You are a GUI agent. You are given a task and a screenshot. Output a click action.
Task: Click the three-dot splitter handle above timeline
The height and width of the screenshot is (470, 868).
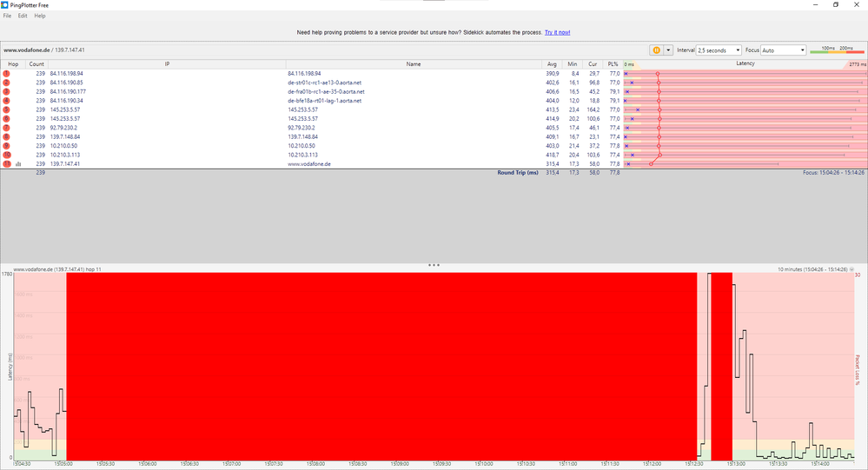coord(434,265)
